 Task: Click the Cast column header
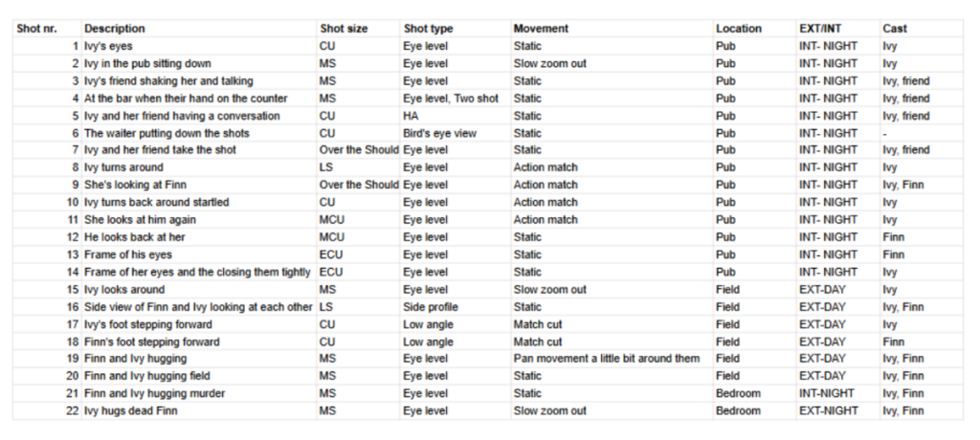click(x=895, y=29)
